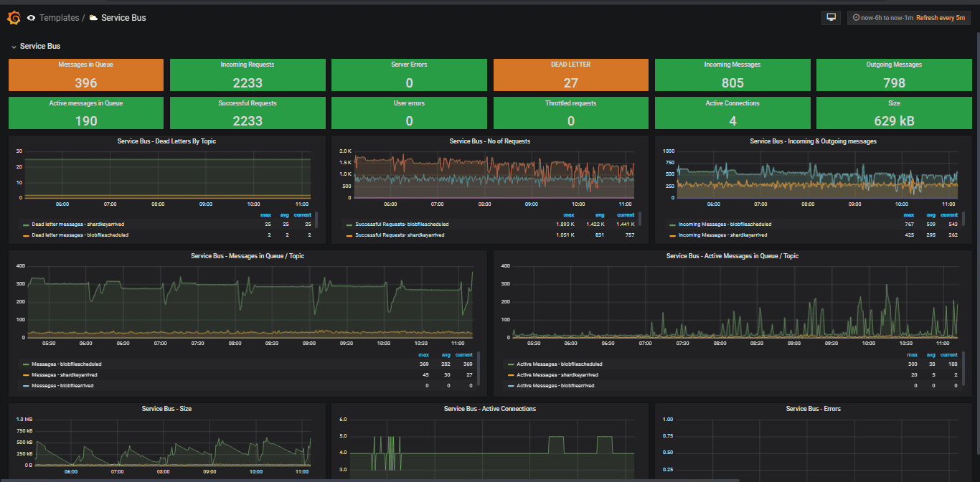The image size is (980, 482).
Task: Click the Incoming Messages 805 stat panel
Action: tap(732, 75)
